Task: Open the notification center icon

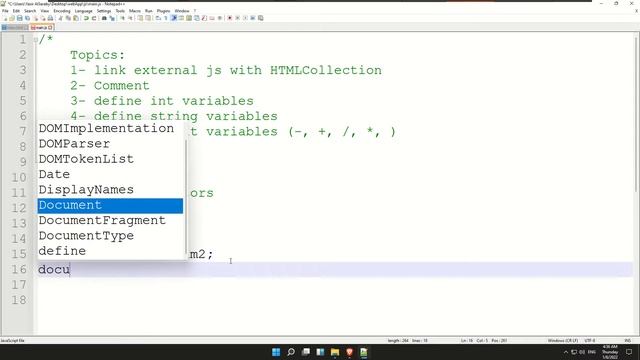Action: (629, 352)
